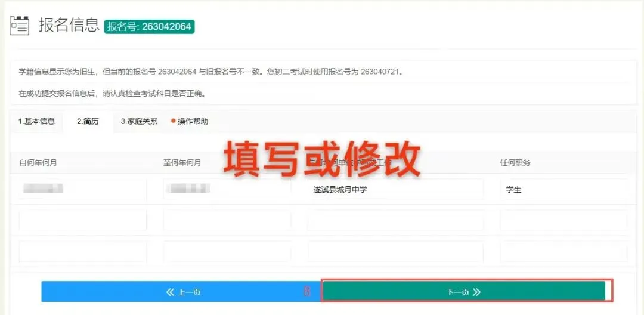Click the second-row empty 自何年何月 field
The image size is (644, 315).
tap(82, 220)
